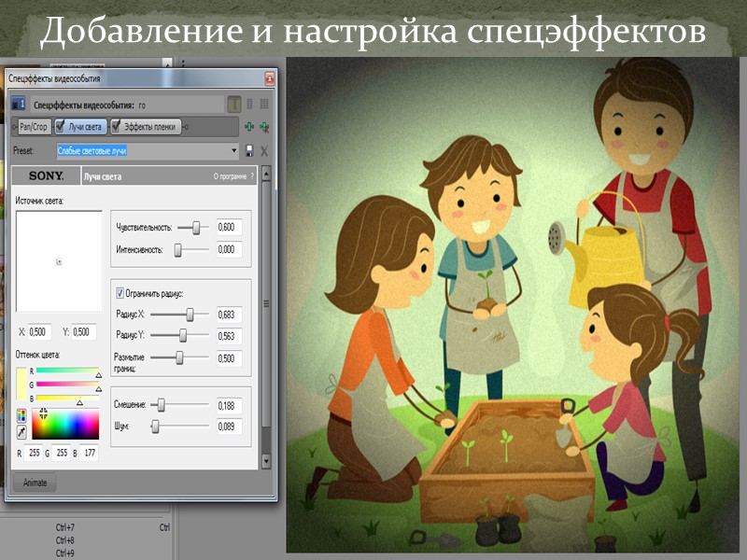This screenshot has width=747, height=560.
Task: Click the Размытие границ value field 0,500
Action: (x=229, y=358)
